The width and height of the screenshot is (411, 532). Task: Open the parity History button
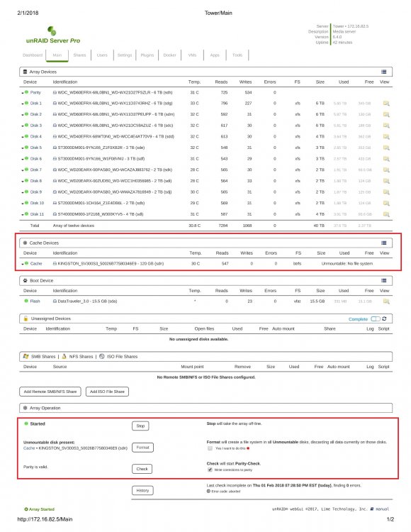point(142,490)
